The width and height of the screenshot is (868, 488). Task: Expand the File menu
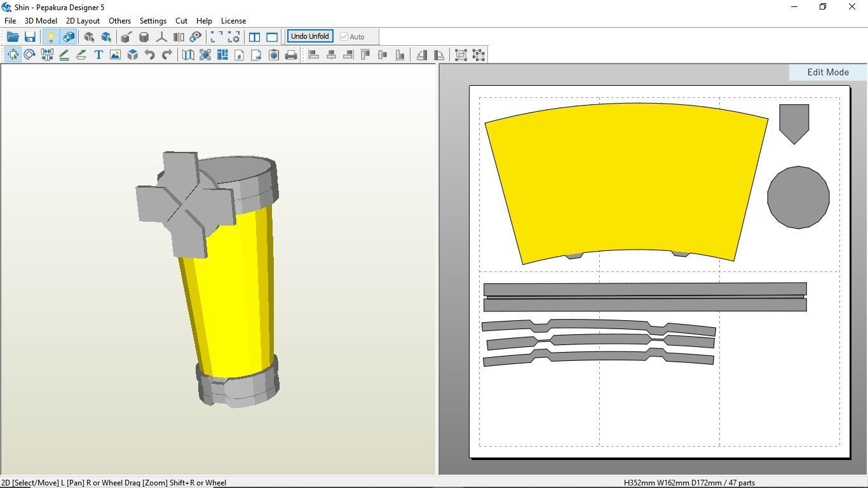pyautogui.click(x=10, y=21)
